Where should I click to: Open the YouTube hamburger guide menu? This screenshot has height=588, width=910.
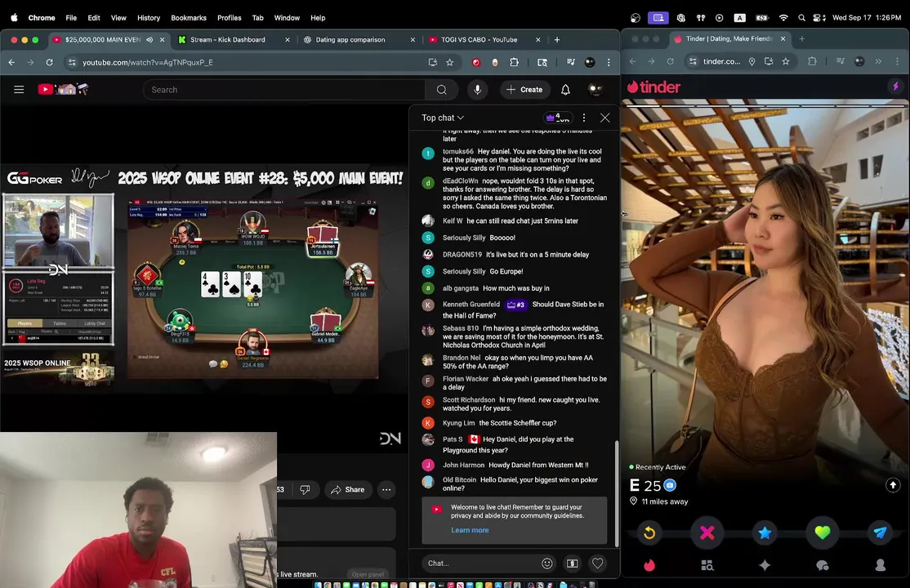pos(19,89)
